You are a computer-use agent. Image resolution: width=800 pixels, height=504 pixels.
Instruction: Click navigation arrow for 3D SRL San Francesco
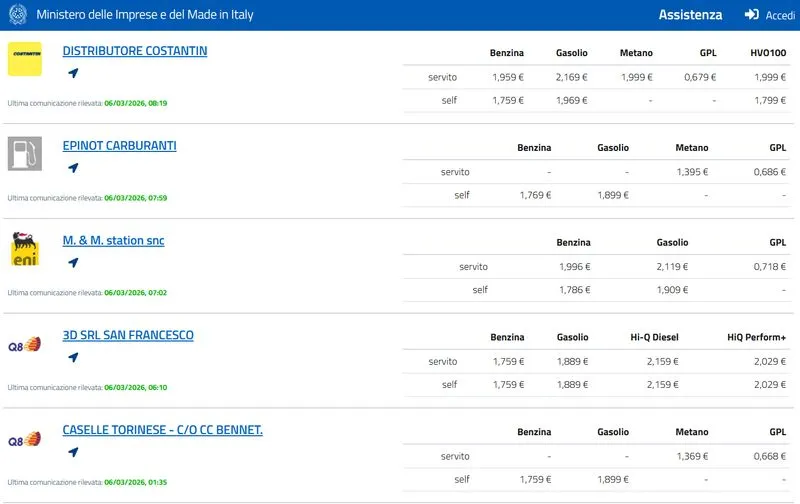click(73, 358)
